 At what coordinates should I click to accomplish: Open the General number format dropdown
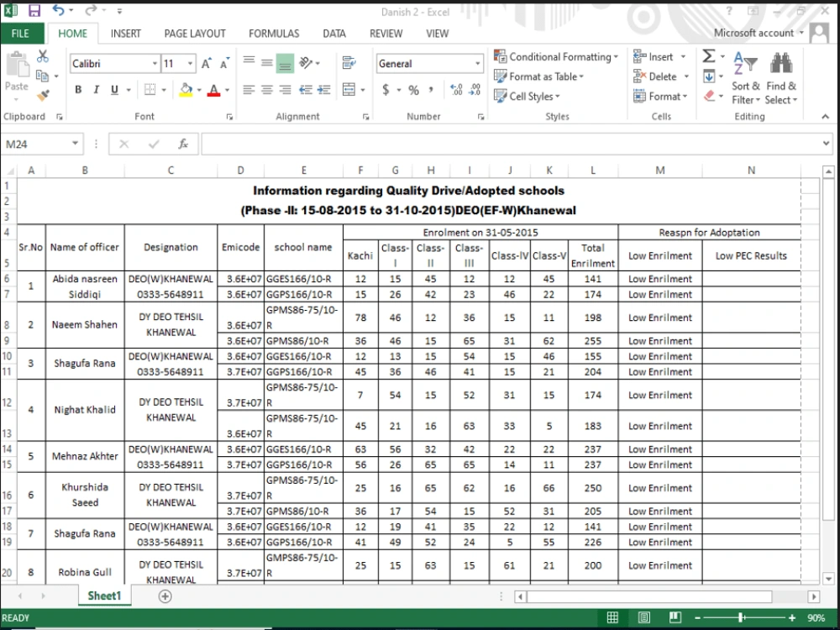pyautogui.click(x=477, y=64)
